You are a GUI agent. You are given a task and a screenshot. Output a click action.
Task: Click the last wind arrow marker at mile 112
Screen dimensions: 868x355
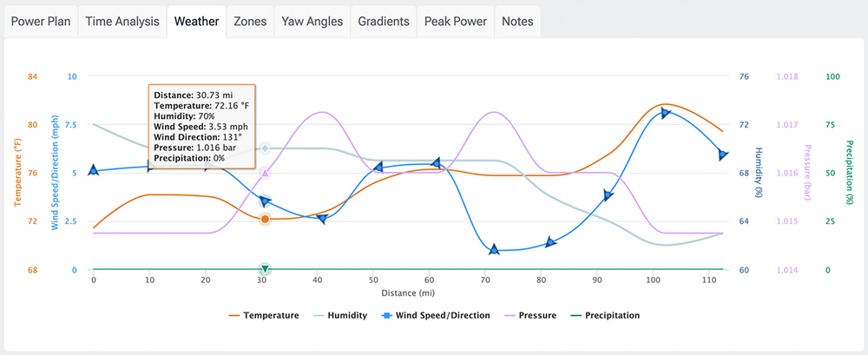[722, 154]
